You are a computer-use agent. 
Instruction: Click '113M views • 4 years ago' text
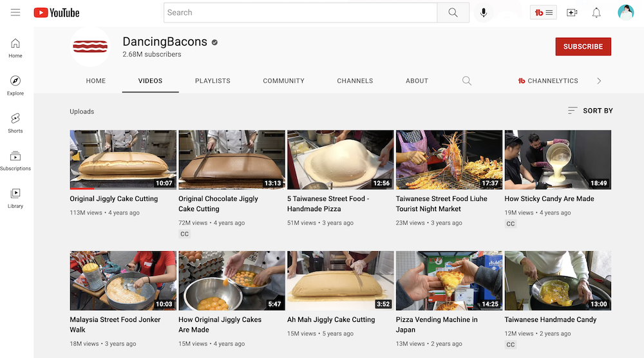(x=105, y=212)
